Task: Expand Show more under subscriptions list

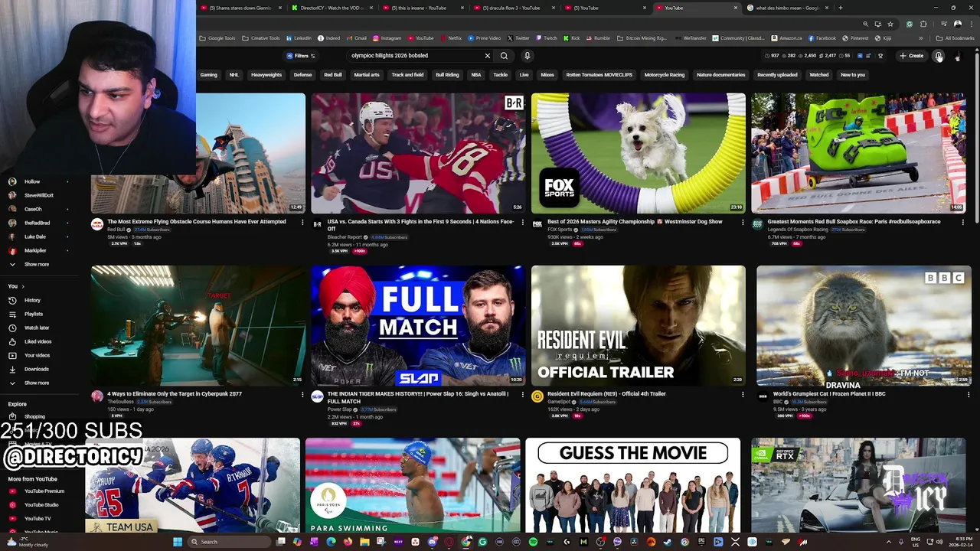Action: (36, 264)
